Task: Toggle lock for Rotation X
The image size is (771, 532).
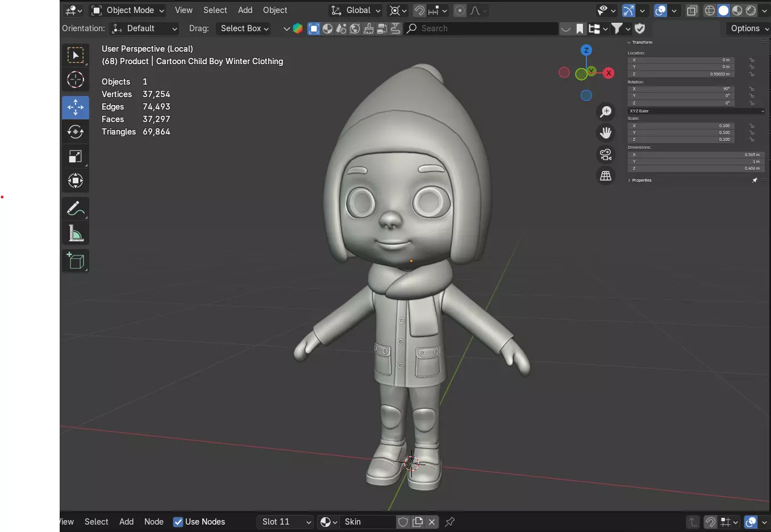Action: click(x=752, y=89)
